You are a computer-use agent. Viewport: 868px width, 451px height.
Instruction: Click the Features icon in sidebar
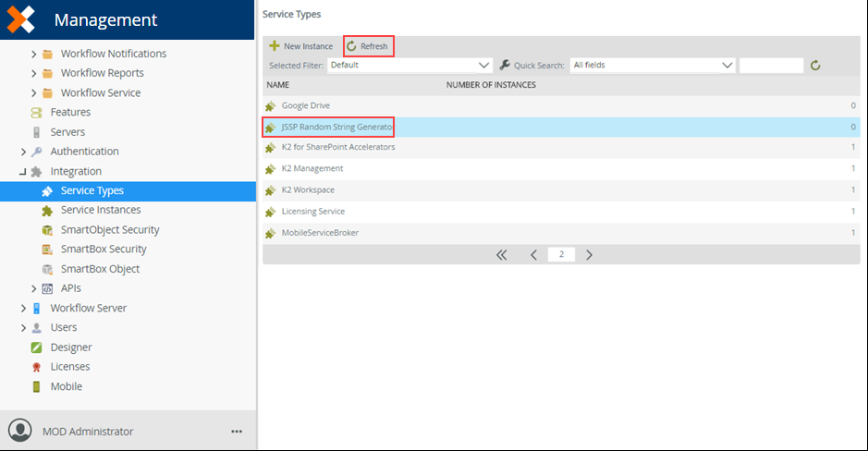36,113
